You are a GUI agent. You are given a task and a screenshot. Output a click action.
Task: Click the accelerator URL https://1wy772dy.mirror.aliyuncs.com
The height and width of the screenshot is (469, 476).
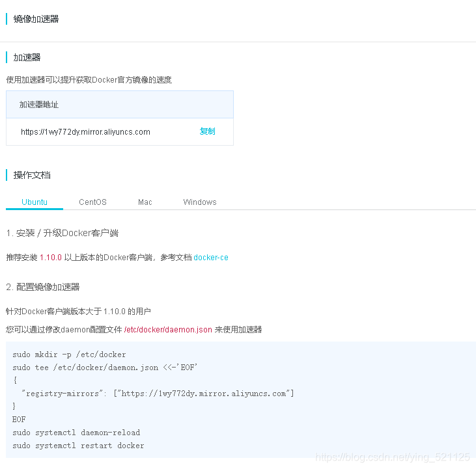tap(85, 132)
